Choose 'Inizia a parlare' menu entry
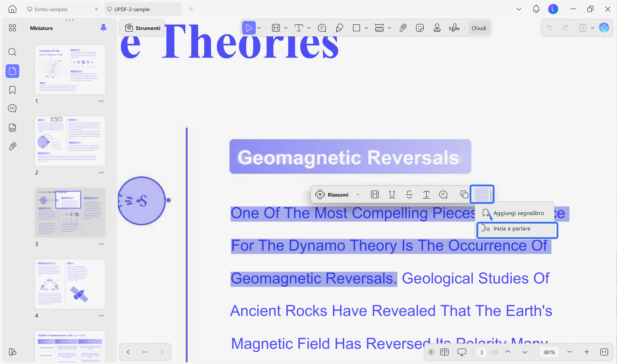 [x=512, y=229]
